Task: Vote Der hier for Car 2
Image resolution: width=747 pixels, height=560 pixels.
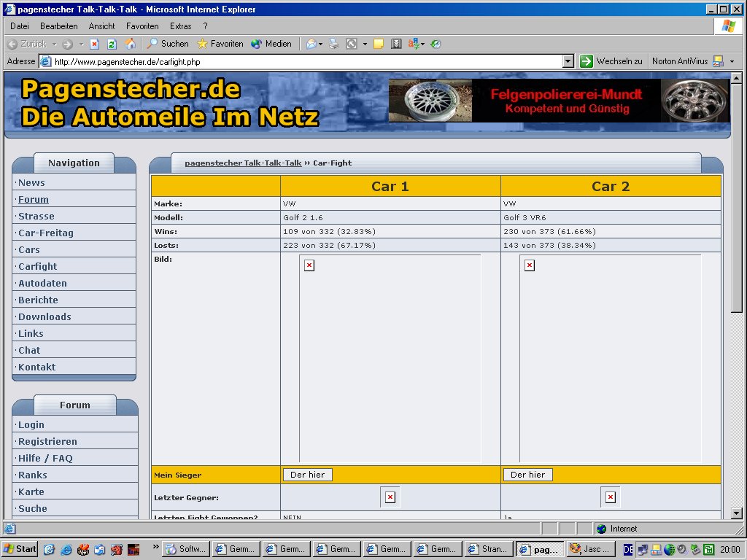Action: 527,475
